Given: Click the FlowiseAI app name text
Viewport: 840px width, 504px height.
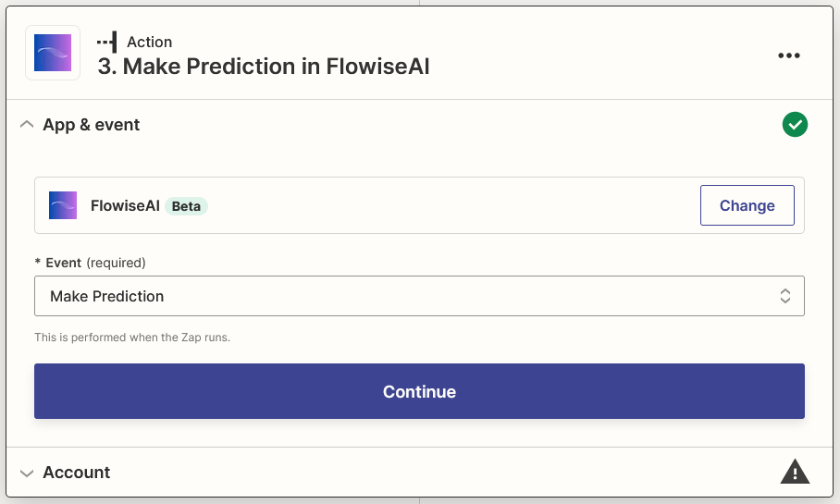Looking at the screenshot, I should click(x=125, y=206).
